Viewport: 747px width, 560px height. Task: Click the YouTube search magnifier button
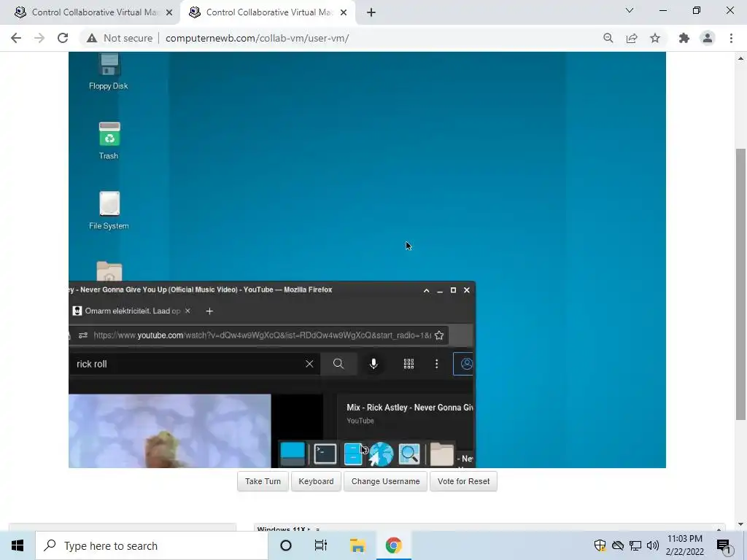coord(338,364)
